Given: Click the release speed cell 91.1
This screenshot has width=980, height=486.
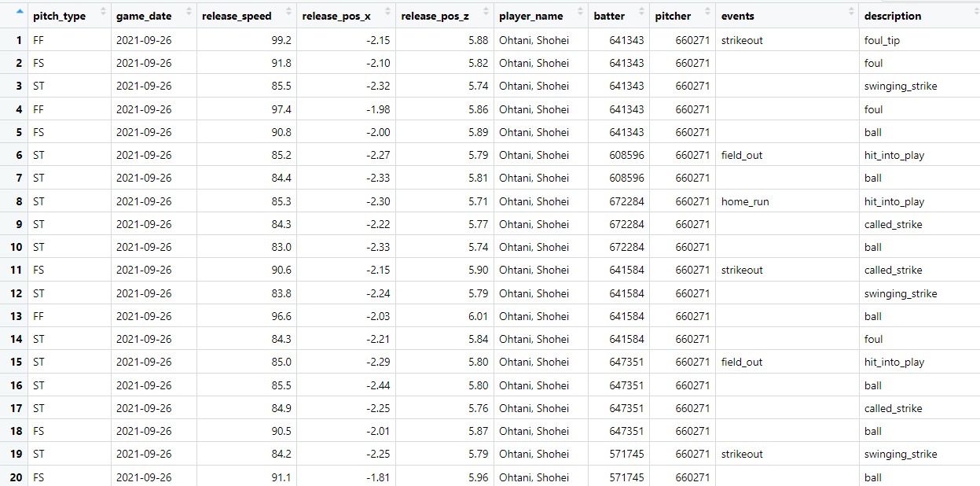Looking at the screenshot, I should (x=280, y=477).
